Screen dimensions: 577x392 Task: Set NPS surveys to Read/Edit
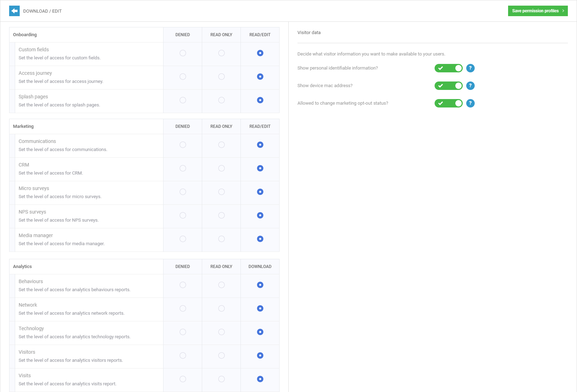(x=260, y=215)
